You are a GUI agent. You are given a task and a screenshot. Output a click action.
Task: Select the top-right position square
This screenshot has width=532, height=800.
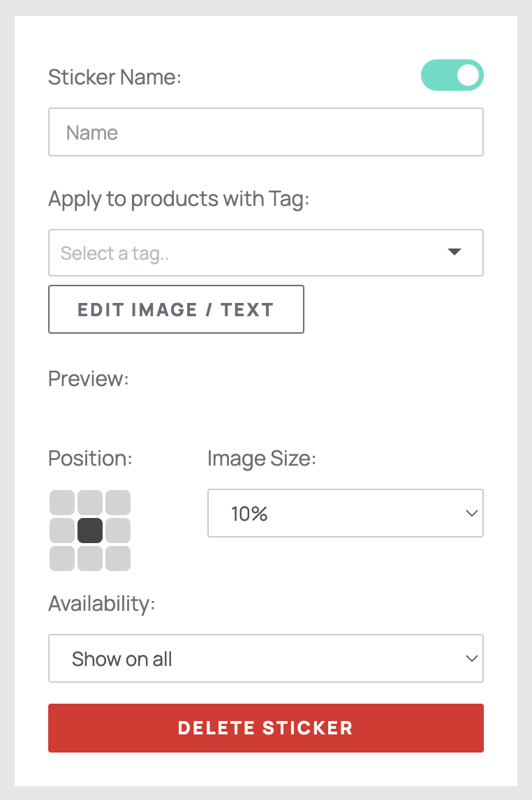tap(118, 502)
